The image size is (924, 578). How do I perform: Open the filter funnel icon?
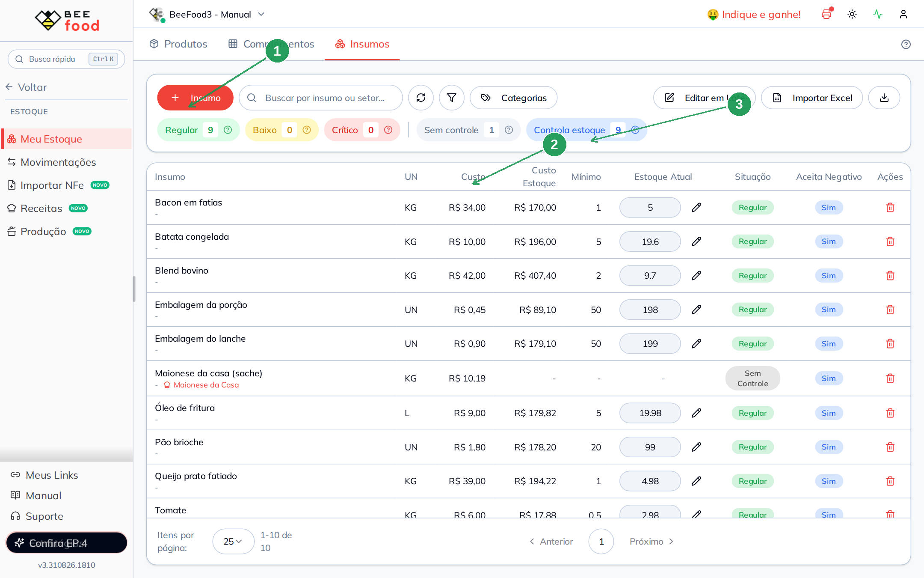coord(452,98)
